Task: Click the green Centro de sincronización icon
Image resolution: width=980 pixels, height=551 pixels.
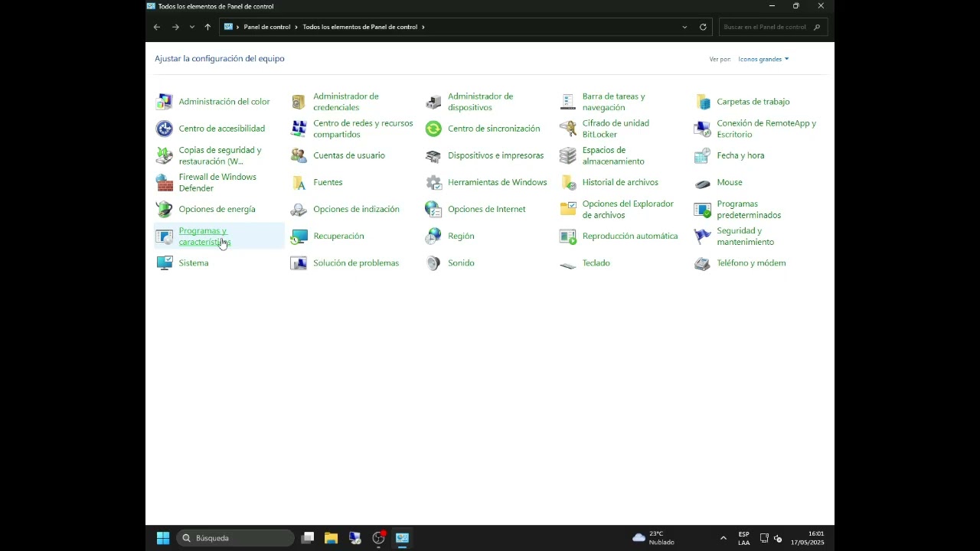Action: tap(433, 129)
